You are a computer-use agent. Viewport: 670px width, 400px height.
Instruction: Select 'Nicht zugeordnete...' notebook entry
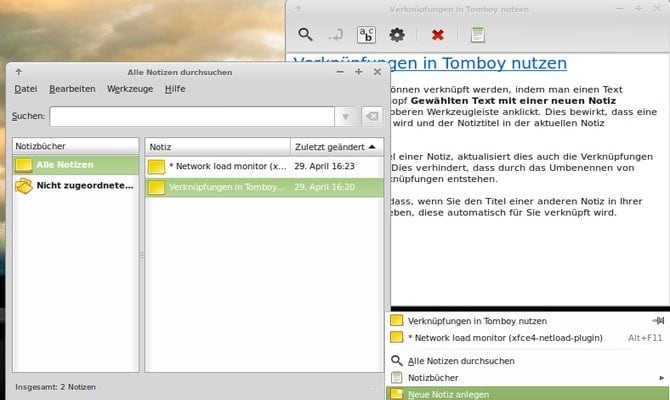[76, 185]
